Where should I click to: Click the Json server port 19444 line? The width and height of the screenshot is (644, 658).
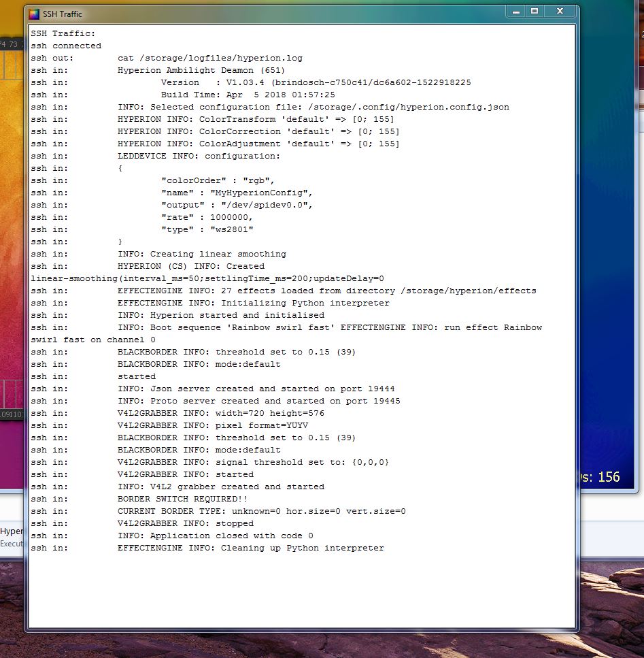click(256, 389)
